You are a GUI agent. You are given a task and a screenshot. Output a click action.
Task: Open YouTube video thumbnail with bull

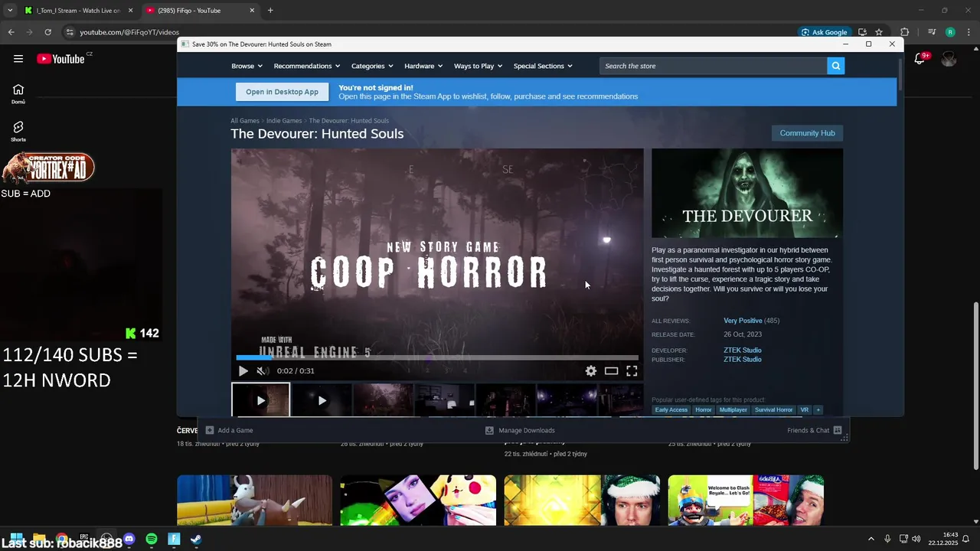click(x=255, y=500)
